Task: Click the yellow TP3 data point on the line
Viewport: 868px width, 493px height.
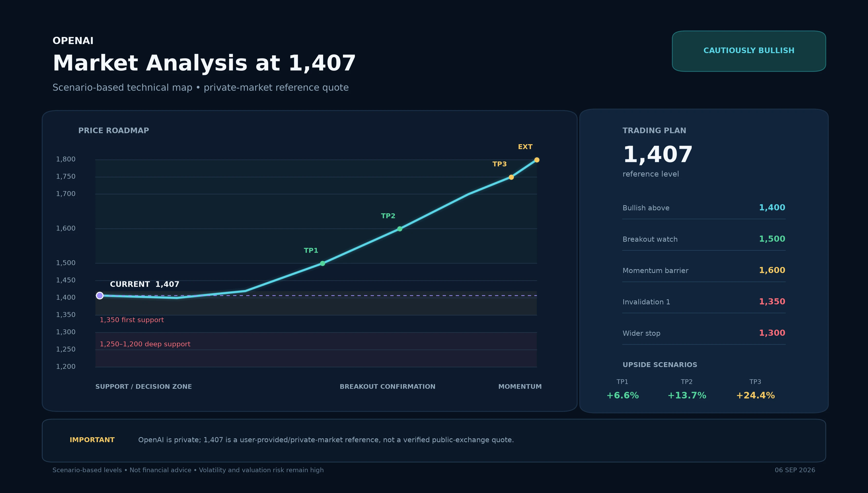Action: point(511,177)
